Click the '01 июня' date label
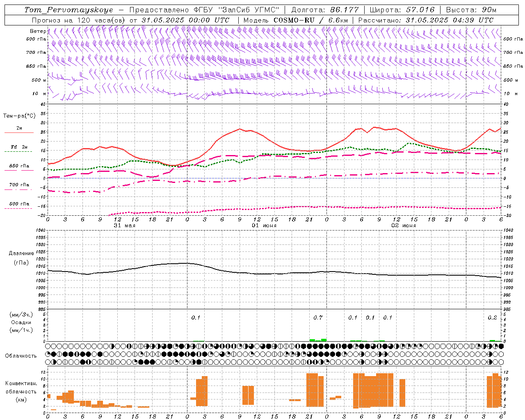This screenshot has width=525, height=420. (264, 226)
